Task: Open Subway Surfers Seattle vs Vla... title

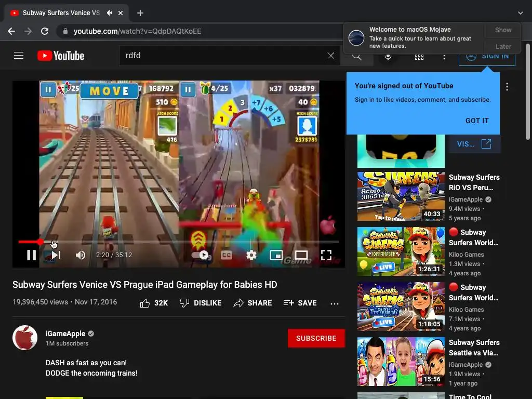Action: [474, 348]
